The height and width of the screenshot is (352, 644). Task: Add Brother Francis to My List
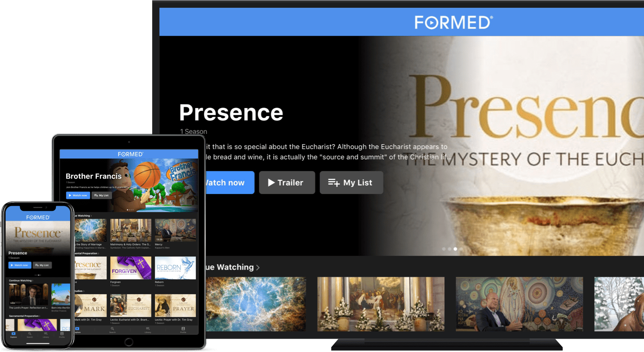(101, 195)
